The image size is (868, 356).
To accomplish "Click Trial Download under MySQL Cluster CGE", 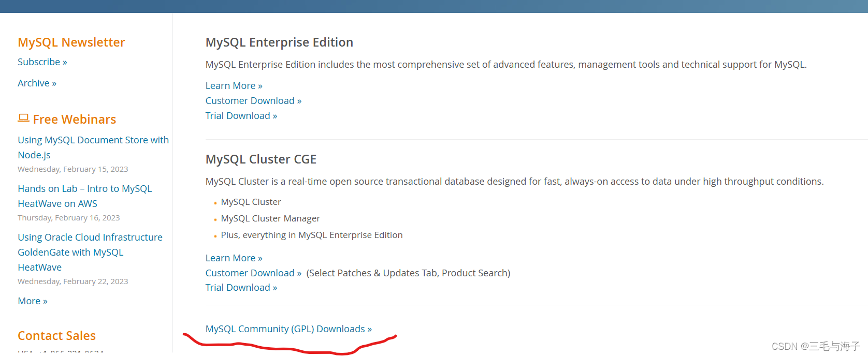I will point(241,288).
